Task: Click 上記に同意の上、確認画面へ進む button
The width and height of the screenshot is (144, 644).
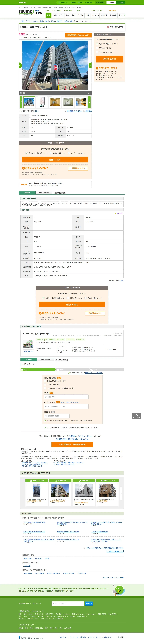Action: point(72,445)
